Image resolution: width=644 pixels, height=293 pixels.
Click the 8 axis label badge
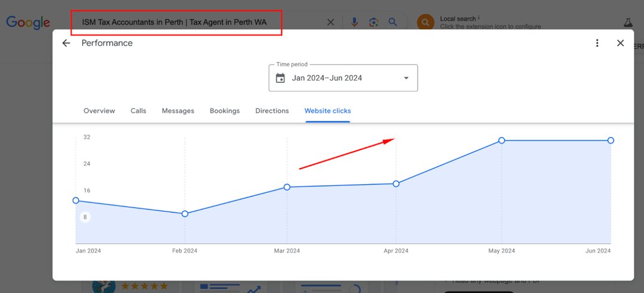85,217
